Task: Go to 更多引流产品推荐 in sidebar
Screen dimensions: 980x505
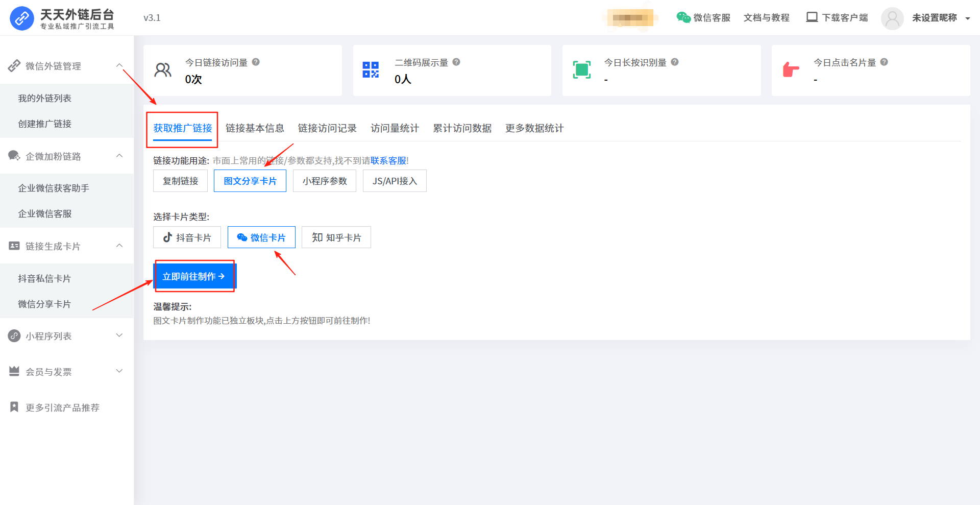Action: (62, 407)
